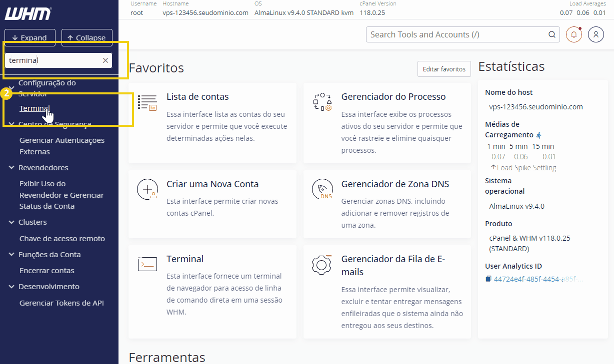The width and height of the screenshot is (614, 364).
Task: Click the root username in header
Action: (x=136, y=12)
